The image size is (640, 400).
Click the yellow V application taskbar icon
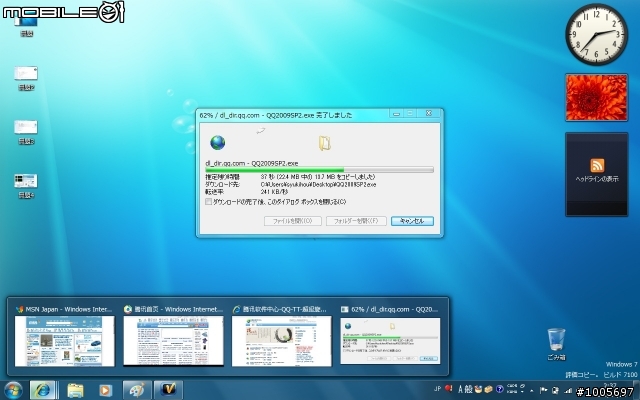coord(168,390)
